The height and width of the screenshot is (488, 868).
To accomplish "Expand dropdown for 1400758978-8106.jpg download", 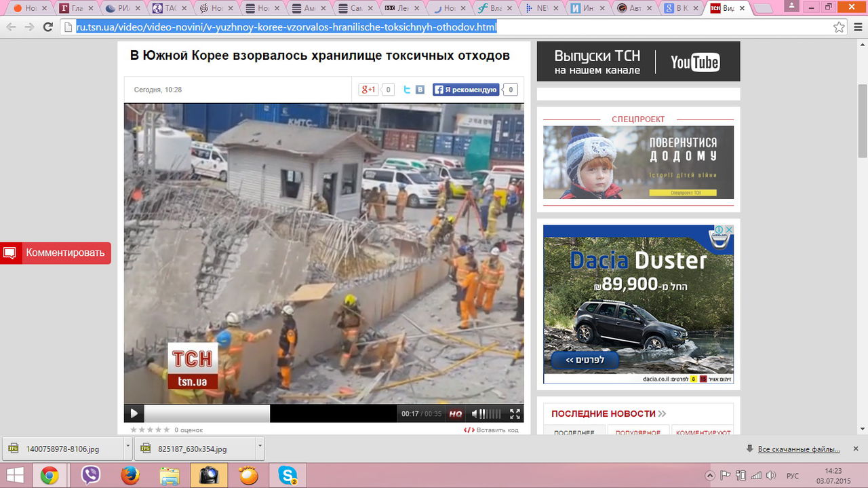I will (x=127, y=449).
